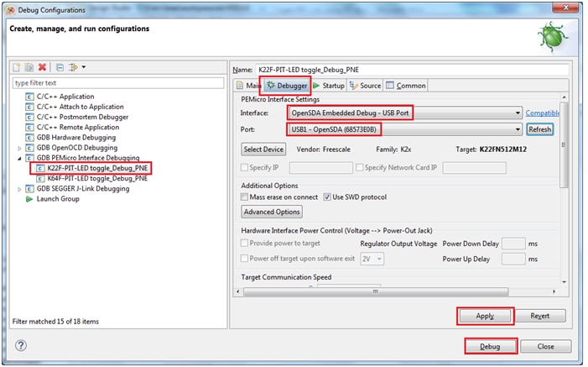588x367 pixels.
Task: Switch to the Common tab
Action: point(406,86)
